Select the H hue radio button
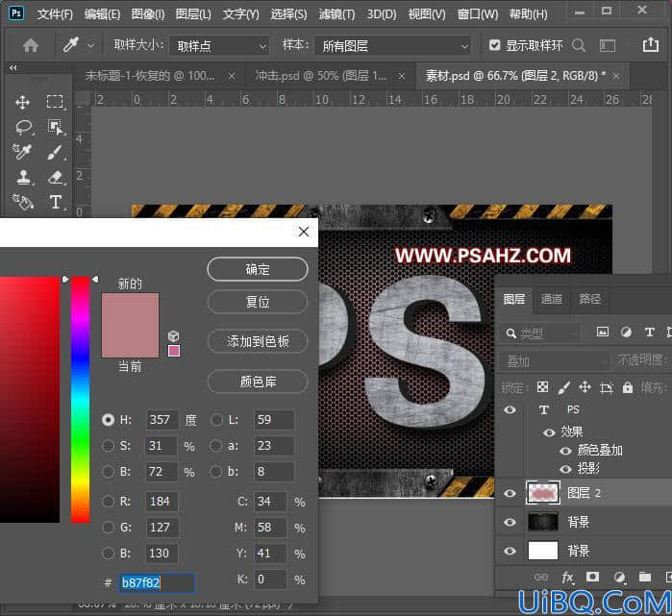This screenshot has height=616, width=672. point(108,420)
